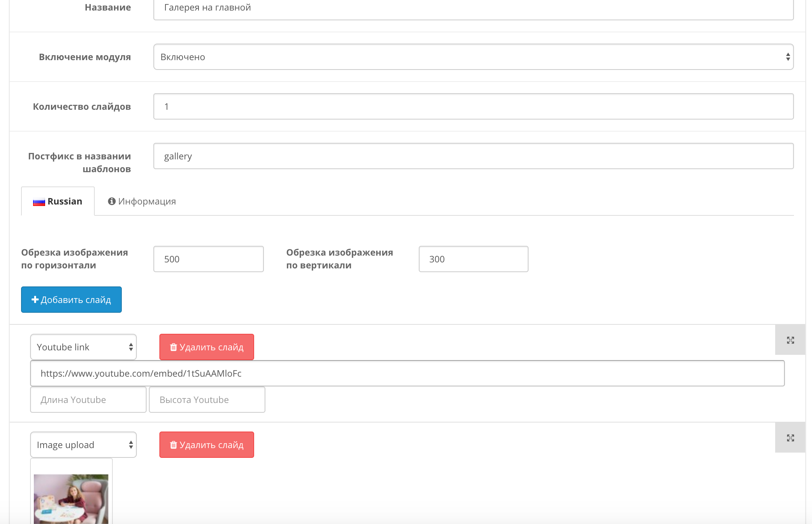Edit the horizontal crop value 500
The image size is (812, 524).
pos(208,259)
